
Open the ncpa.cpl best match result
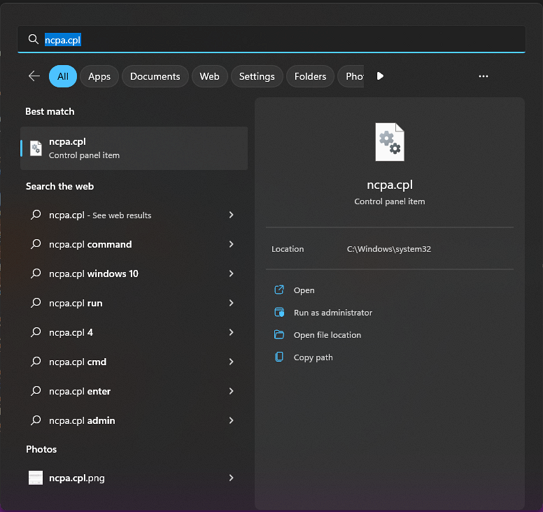coord(134,148)
